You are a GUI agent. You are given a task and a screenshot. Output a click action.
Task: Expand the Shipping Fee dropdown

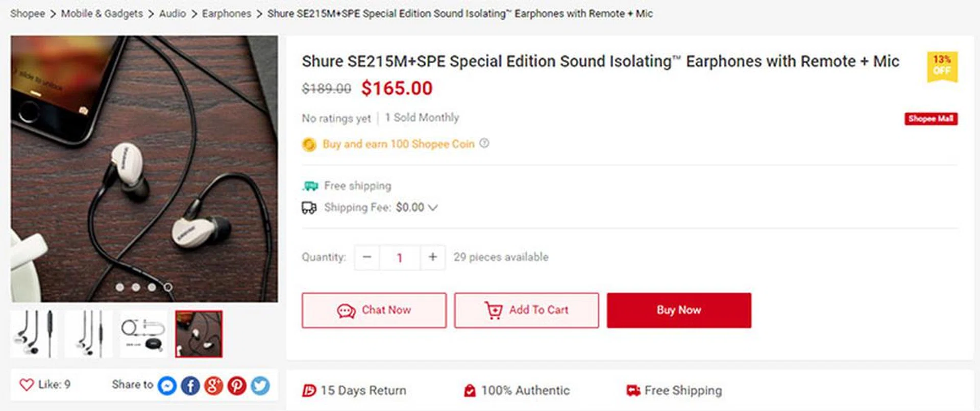(433, 208)
